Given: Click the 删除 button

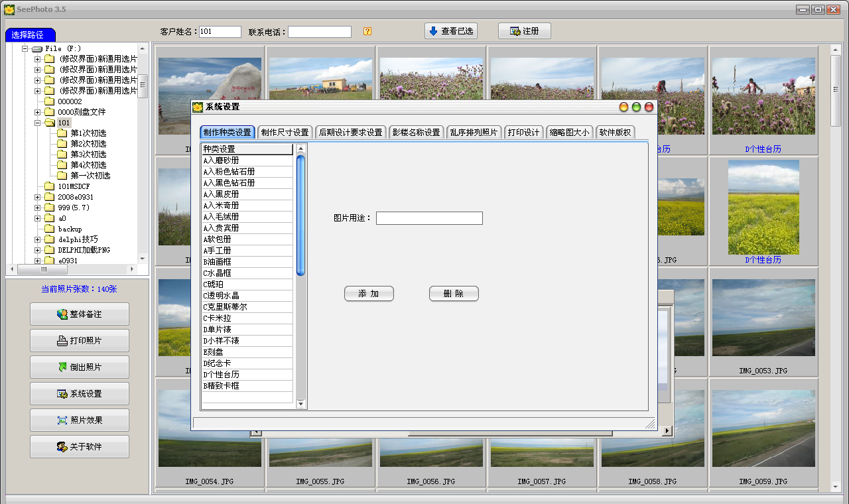Looking at the screenshot, I should pyautogui.click(x=454, y=294).
